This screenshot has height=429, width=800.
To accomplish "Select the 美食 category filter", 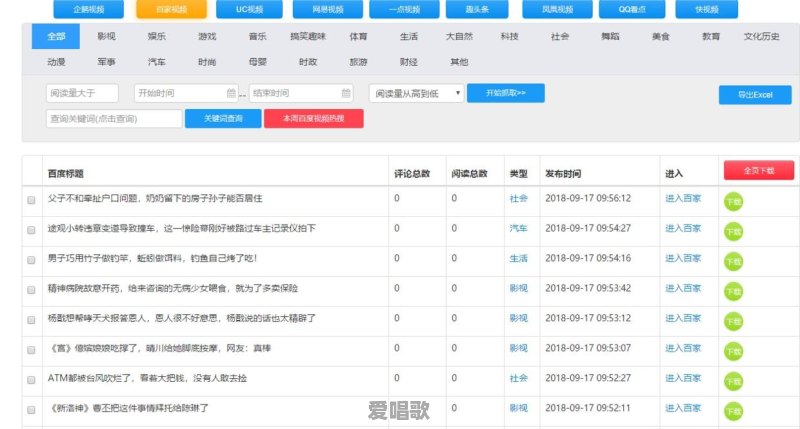I will [660, 36].
